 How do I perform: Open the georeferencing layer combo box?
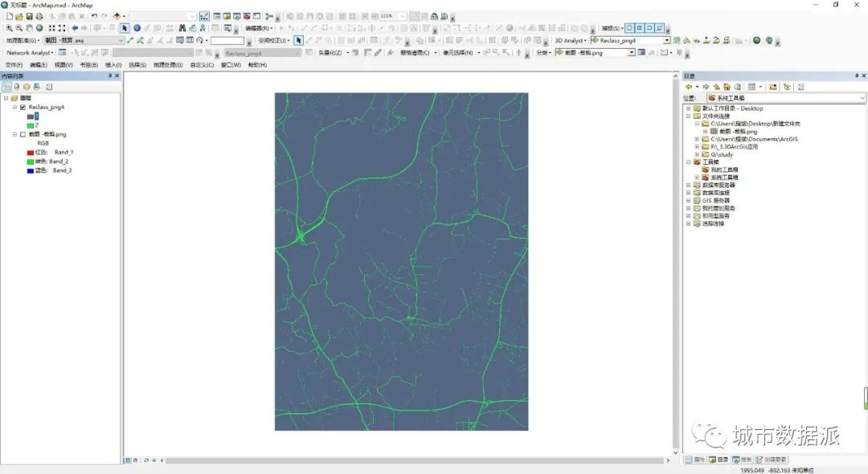tap(84, 40)
